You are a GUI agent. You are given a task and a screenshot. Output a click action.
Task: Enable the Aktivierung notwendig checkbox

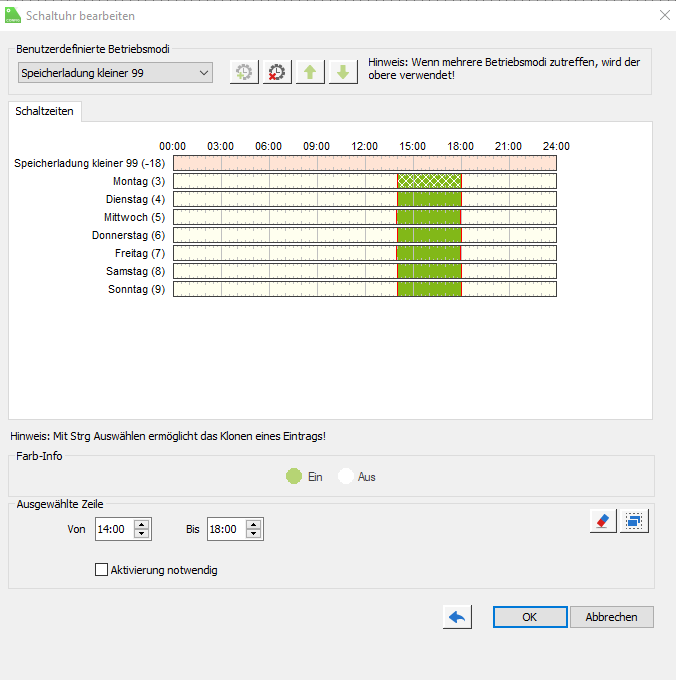101,569
